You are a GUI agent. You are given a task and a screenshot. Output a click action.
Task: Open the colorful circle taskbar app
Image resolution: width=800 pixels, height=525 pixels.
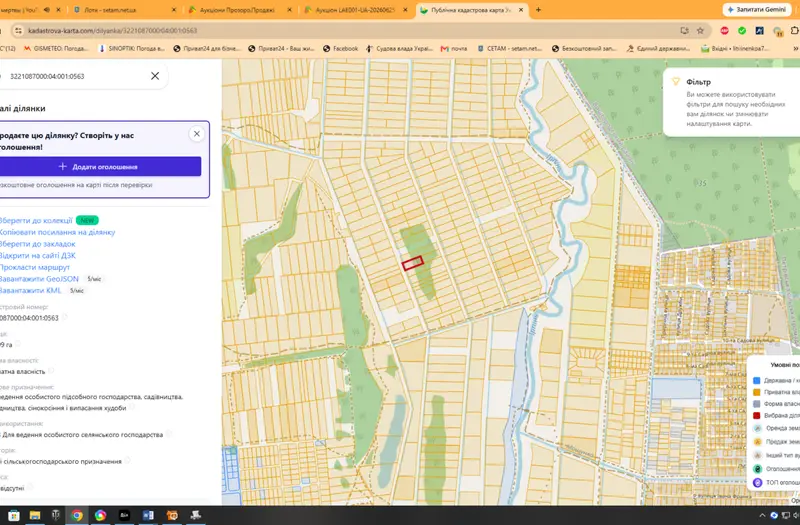click(x=101, y=515)
